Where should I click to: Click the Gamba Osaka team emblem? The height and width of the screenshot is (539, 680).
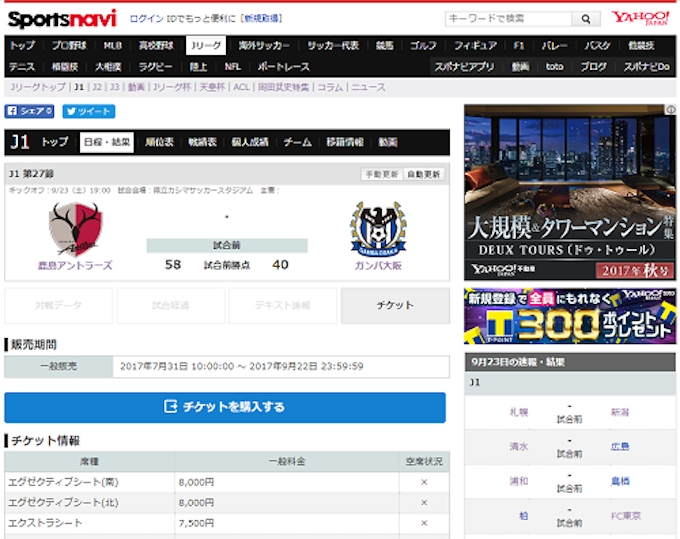click(378, 229)
